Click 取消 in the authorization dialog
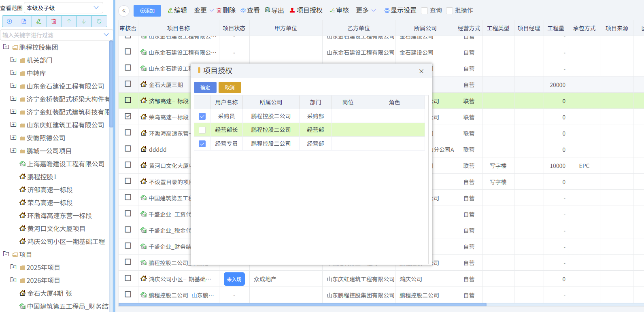 tap(230, 87)
